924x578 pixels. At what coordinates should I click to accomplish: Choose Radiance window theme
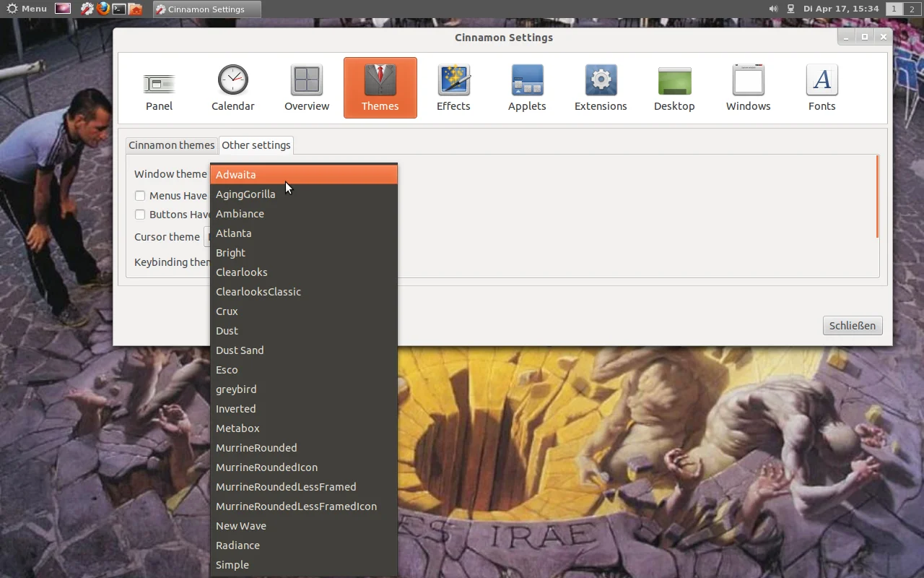303,545
